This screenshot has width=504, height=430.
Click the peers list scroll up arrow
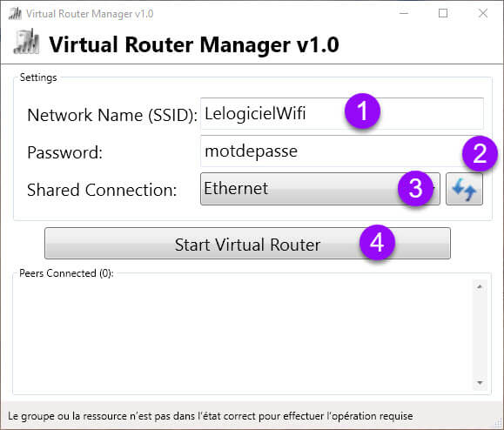tap(480, 286)
